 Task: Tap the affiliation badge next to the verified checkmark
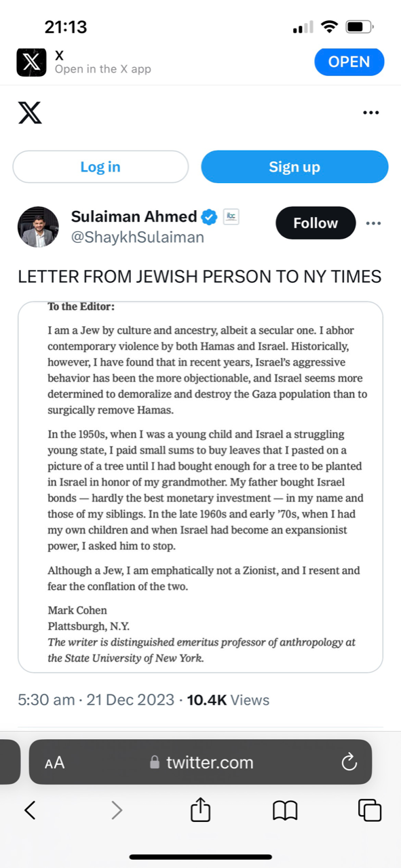click(x=231, y=217)
